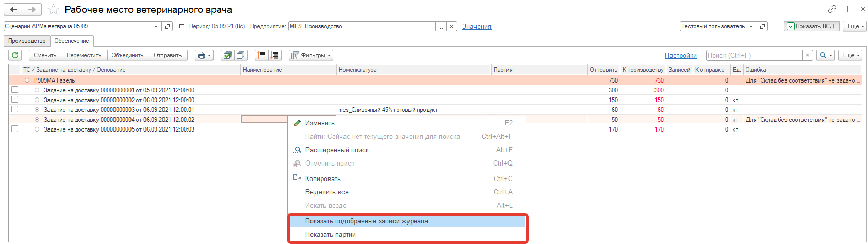The height and width of the screenshot is (244, 868).
Task: Click the Поиск (Ctrl+F) search field
Action: tap(754, 55)
